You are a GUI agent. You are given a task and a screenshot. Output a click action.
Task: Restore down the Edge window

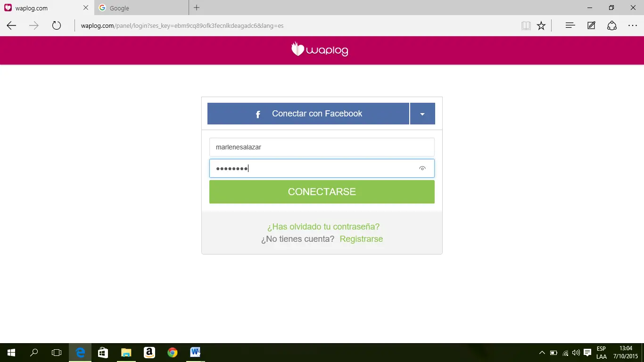[611, 8]
